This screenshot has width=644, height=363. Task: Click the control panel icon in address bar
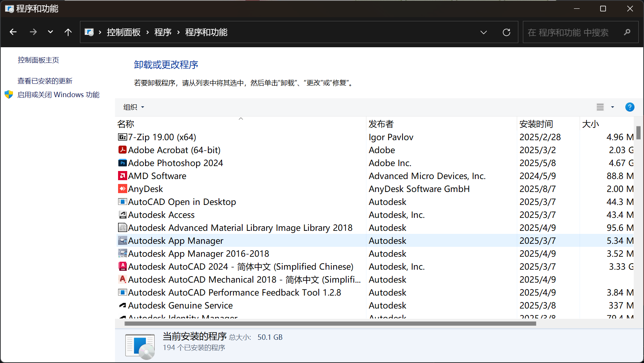point(89,32)
